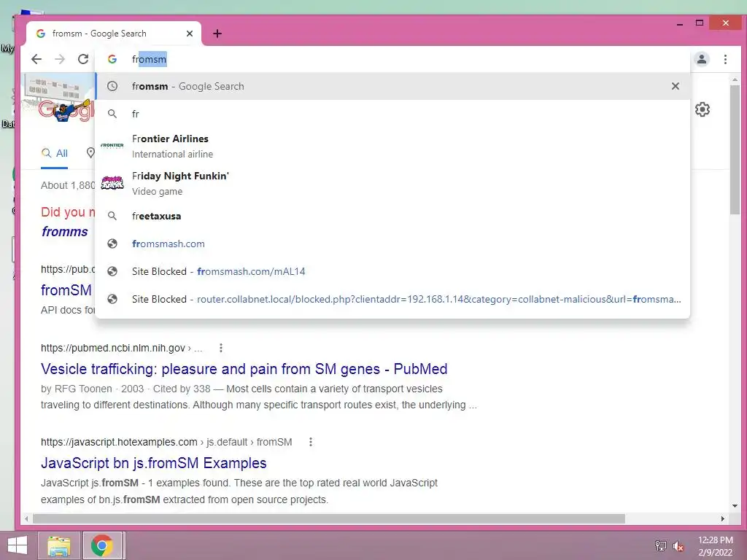Screen dimensions: 747x560
Task: Click the muted volume tray icon
Action: pos(678,546)
